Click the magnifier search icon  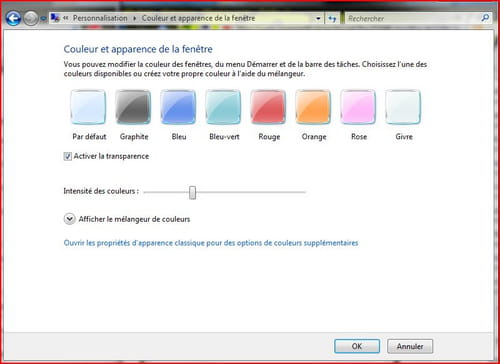tap(485, 18)
